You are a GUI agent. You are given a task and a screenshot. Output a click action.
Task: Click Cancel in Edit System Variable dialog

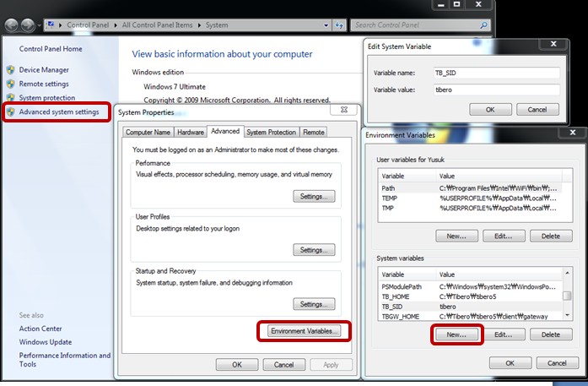[537, 109]
